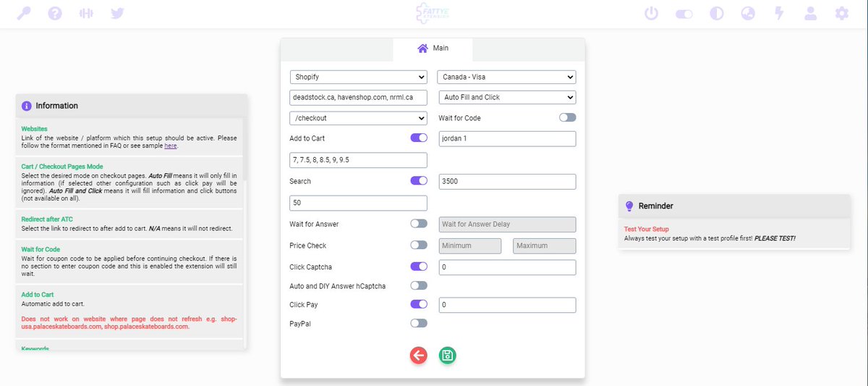Open the settings gear icon
868x386 pixels.
pos(842,14)
